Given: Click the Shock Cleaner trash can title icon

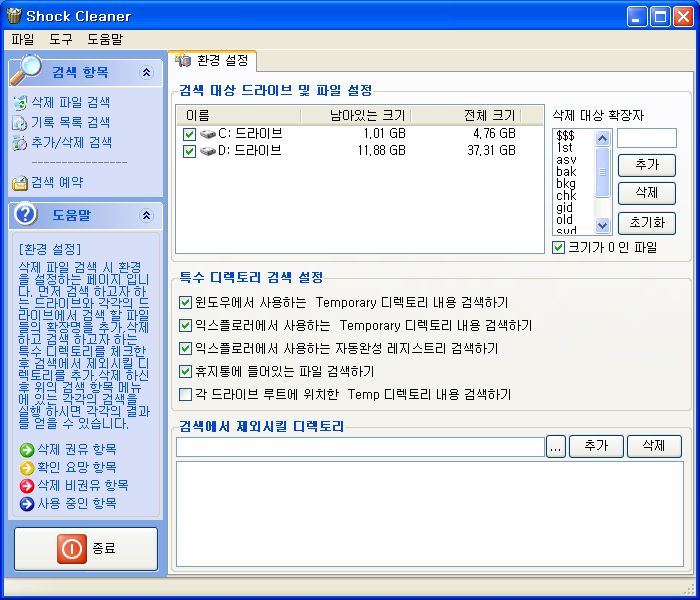Looking at the screenshot, I should [14, 16].
